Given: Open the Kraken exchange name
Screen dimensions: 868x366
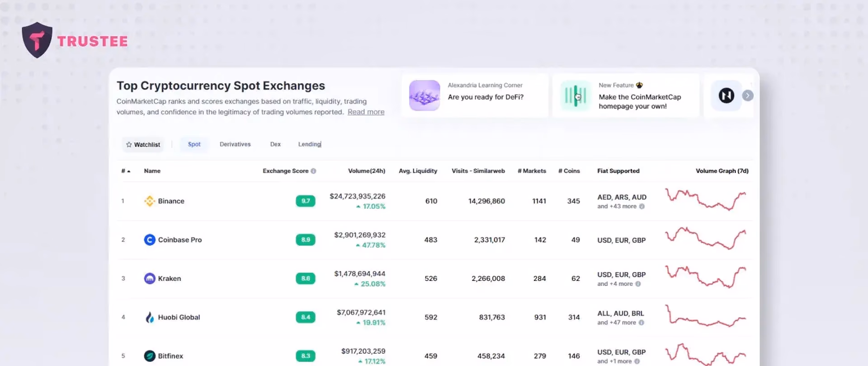Looking at the screenshot, I should (170, 279).
